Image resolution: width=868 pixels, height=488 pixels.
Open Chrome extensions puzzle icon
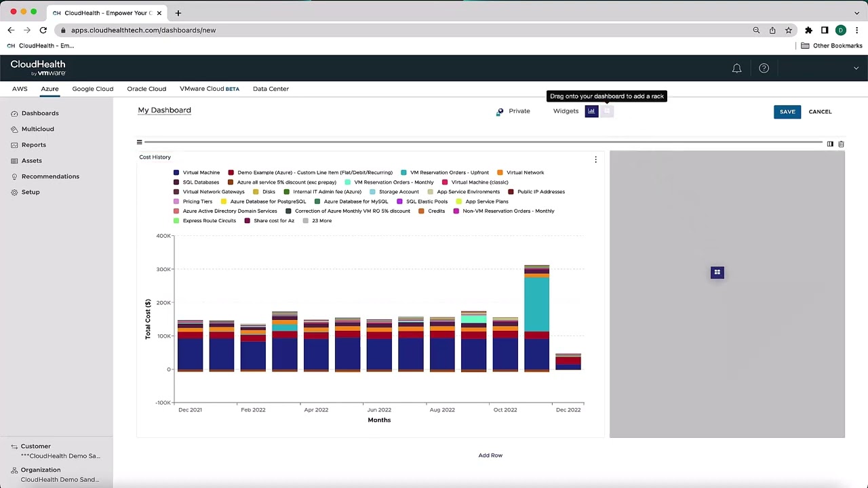[x=808, y=30]
